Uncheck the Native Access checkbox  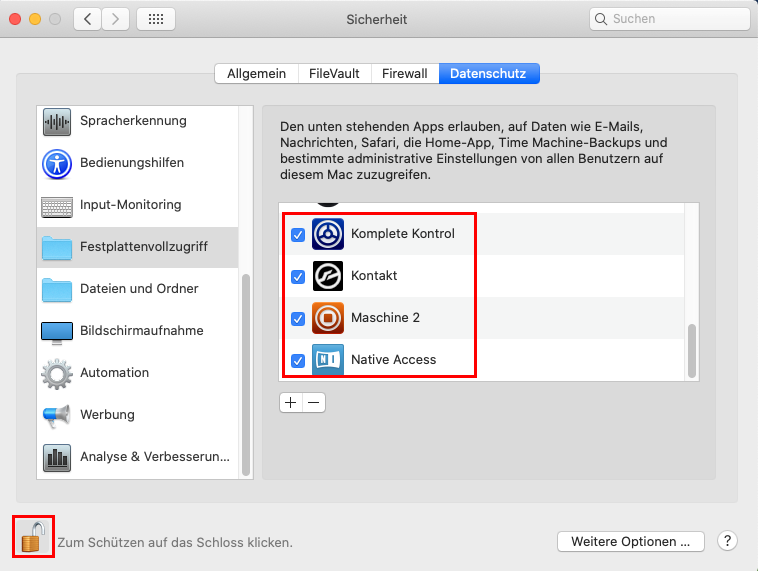coord(298,361)
